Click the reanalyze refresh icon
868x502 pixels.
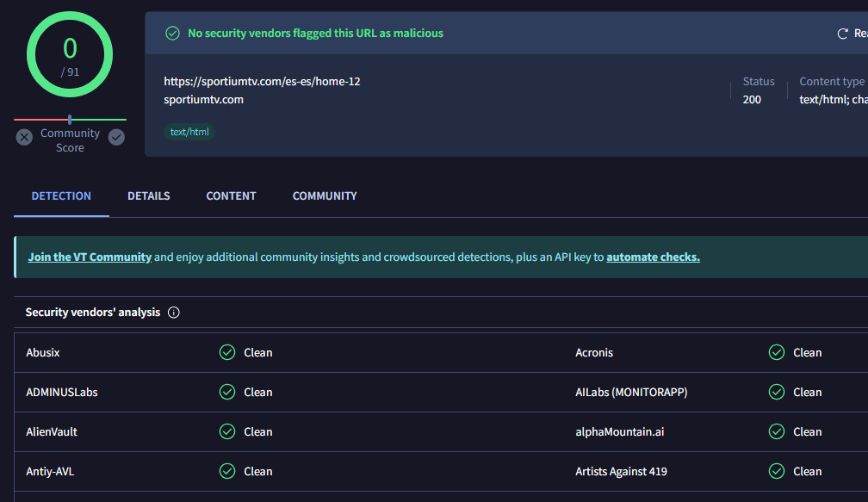(x=842, y=34)
